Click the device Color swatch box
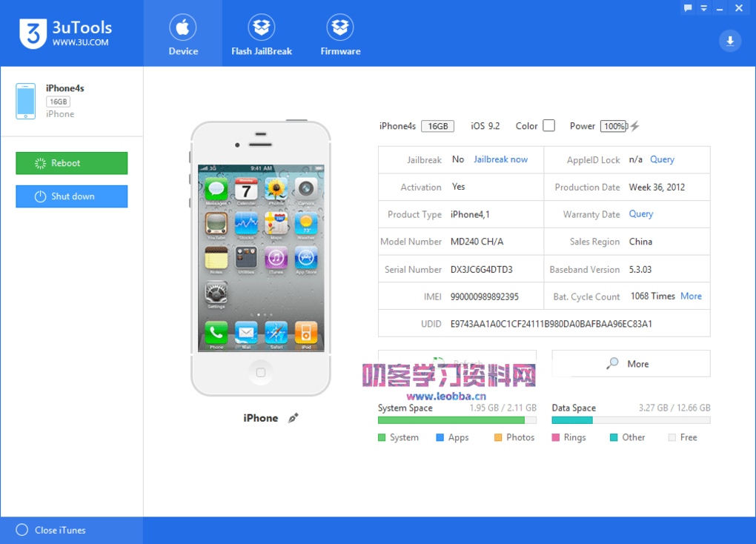The width and height of the screenshot is (756, 544). coord(548,125)
